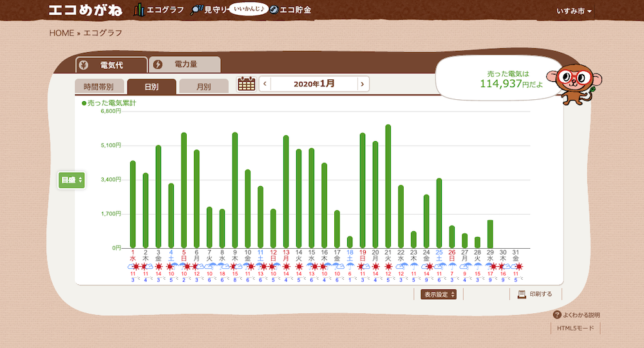This screenshot has height=348, width=644.
Task: Click the bar for January 13
Action: (287, 191)
